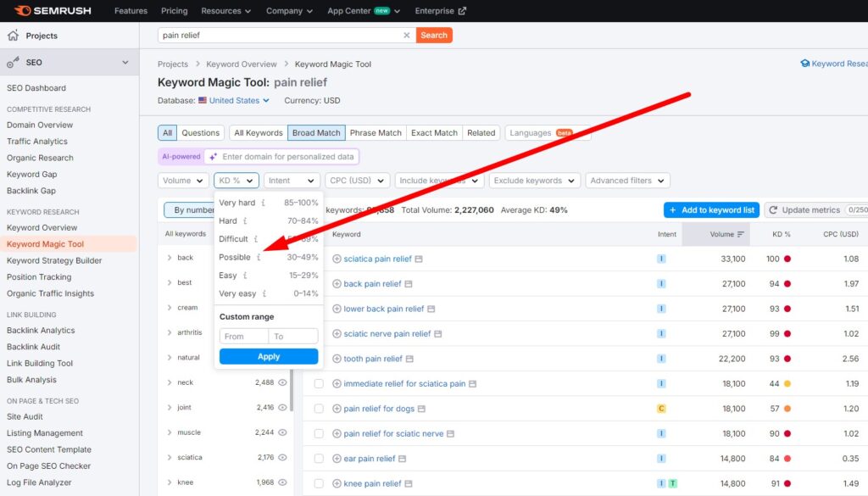This screenshot has width=868, height=496.
Task: Toggle eye icon for muscle group
Action: point(282,432)
